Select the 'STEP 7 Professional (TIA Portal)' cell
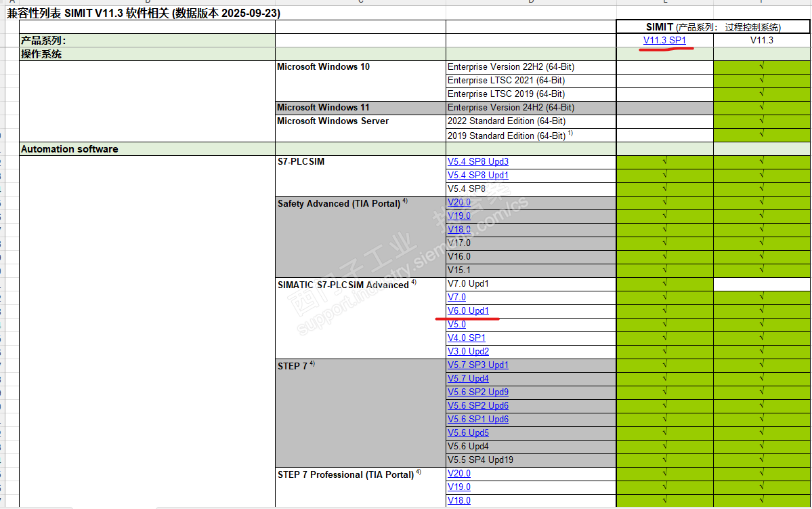This screenshot has height=509, width=812. [360, 487]
